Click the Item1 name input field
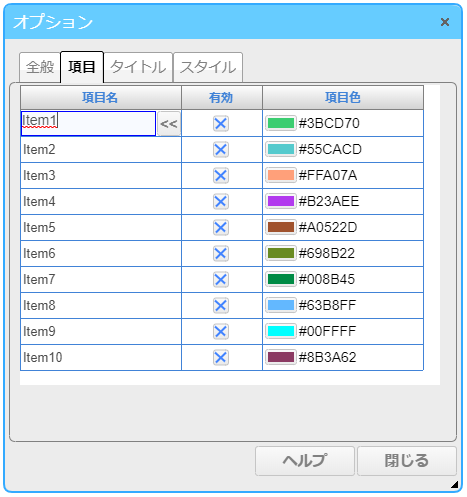The width and height of the screenshot is (467, 497). (88, 124)
